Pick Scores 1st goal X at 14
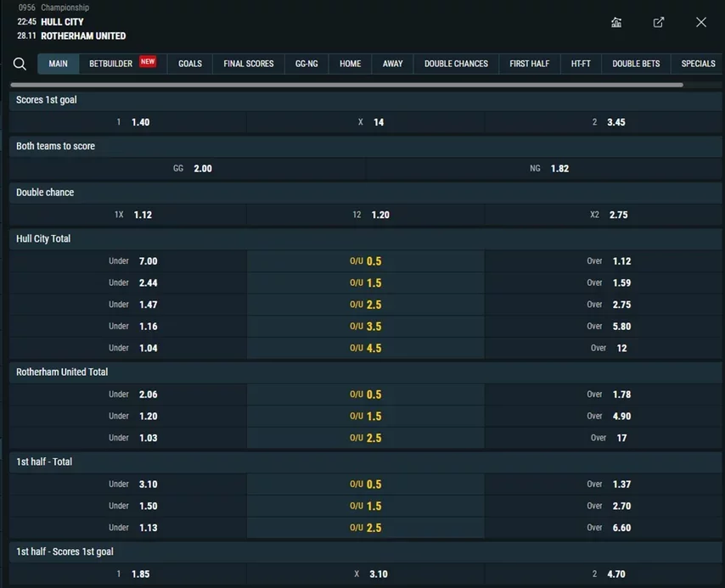Viewport: 725px width, 588px height. tap(366, 122)
